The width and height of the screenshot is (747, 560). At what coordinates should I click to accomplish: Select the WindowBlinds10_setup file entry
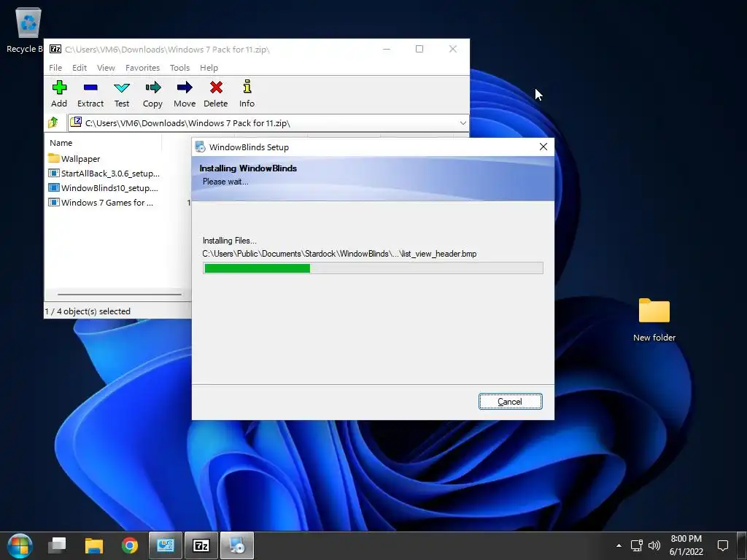[x=103, y=188]
